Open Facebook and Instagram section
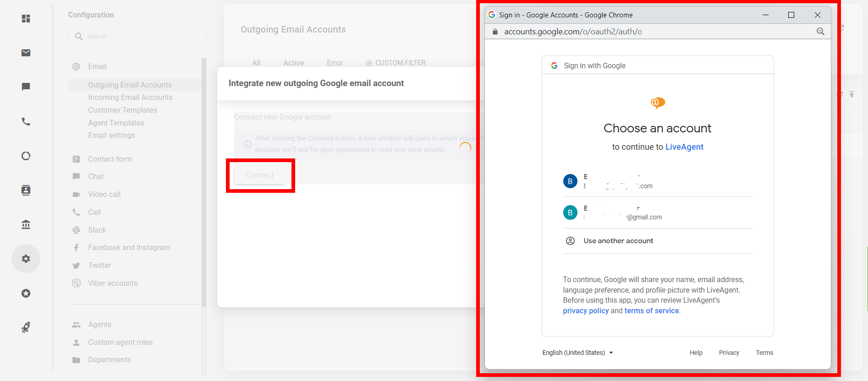This screenshot has width=868, height=381. coord(129,247)
